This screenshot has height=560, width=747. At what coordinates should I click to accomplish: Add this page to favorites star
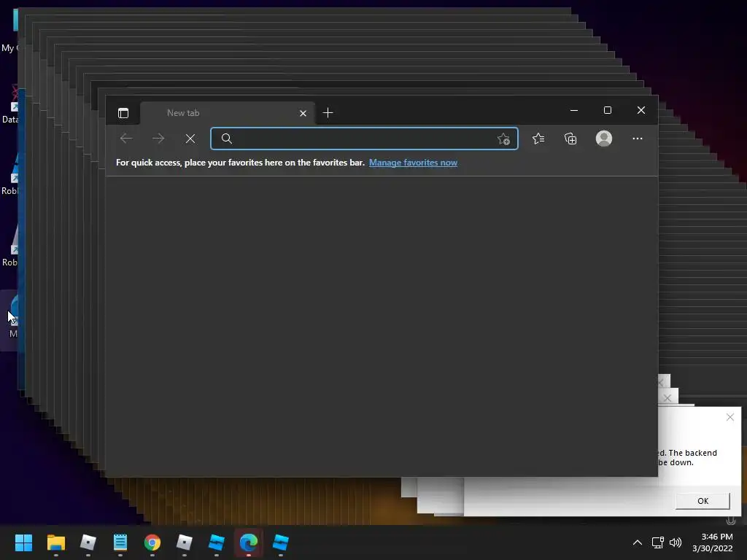(503, 139)
